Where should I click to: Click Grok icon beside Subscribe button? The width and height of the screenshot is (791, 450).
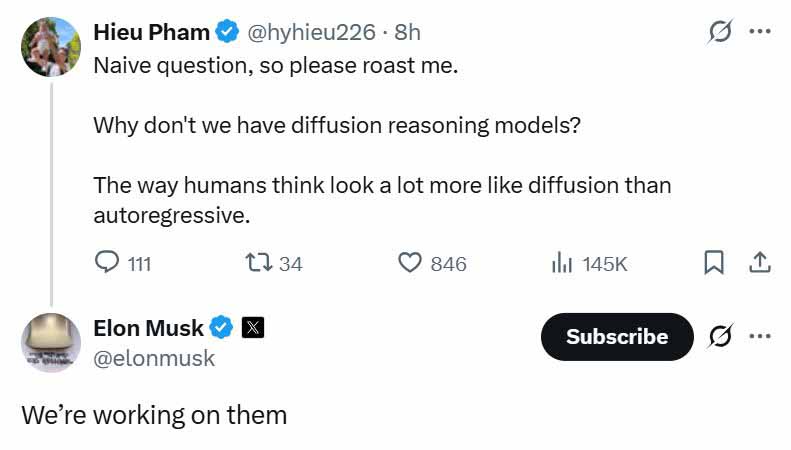[719, 336]
